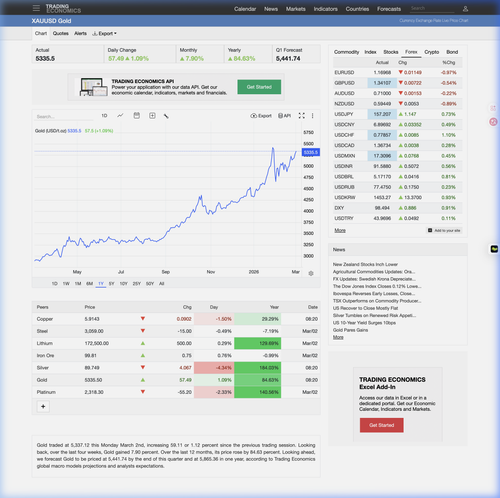Image resolution: width=500 pixels, height=498 pixels.
Task: Click the Trading Economics logo
Action: click(63, 9)
